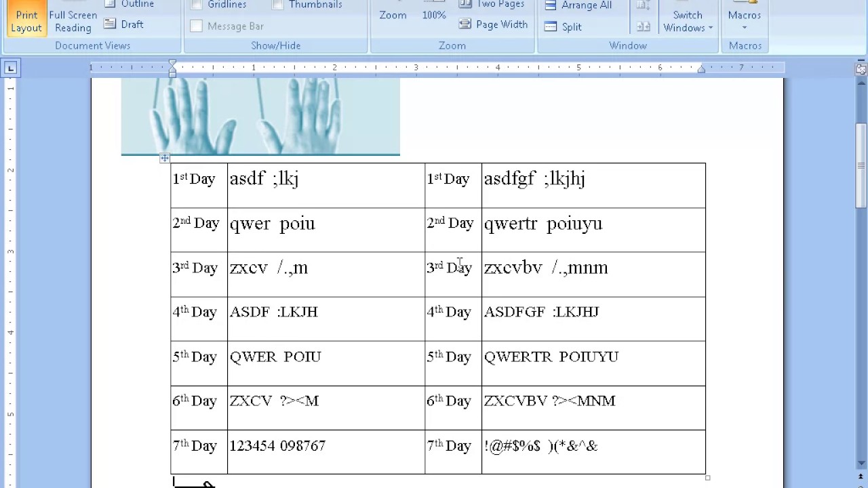Screen dimensions: 868x488
Task: Click the scrollbar up arrow
Action: click(x=861, y=83)
